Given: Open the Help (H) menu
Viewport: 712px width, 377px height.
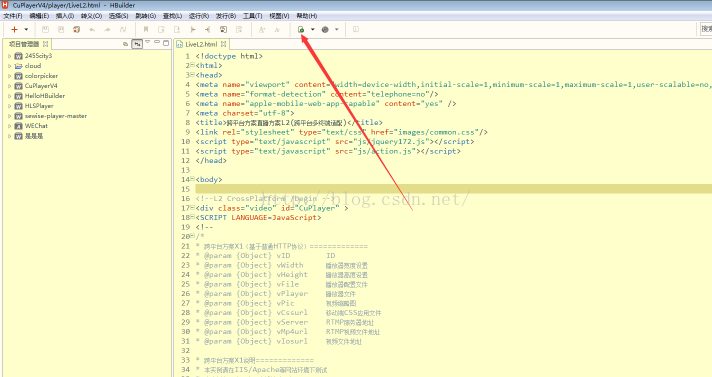Looking at the screenshot, I should (x=307, y=16).
